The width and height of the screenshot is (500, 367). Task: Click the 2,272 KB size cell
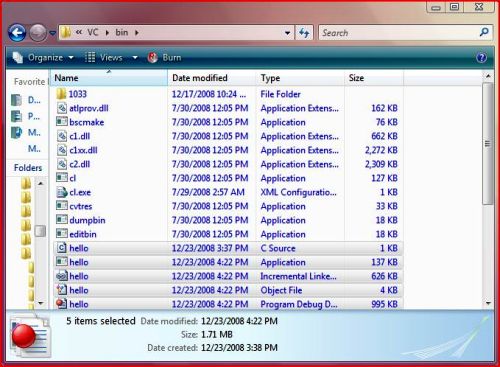point(381,150)
